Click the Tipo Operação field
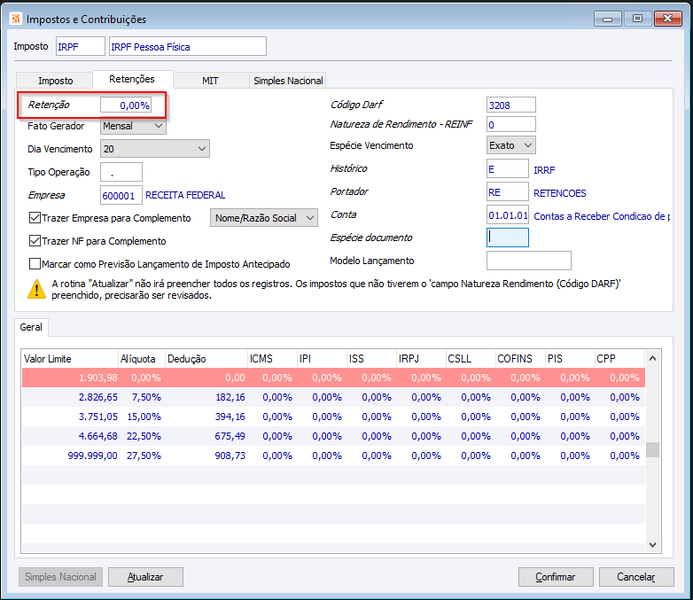Image resolution: width=693 pixels, height=600 pixels. [121, 172]
